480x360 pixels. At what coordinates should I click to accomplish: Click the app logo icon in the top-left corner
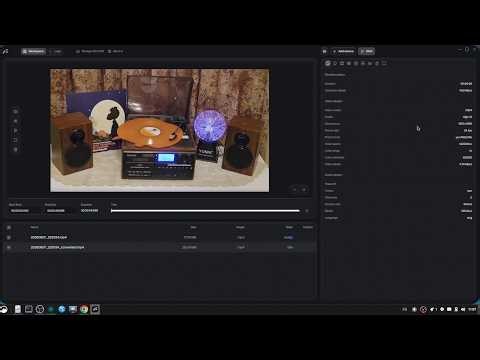click(x=5, y=51)
